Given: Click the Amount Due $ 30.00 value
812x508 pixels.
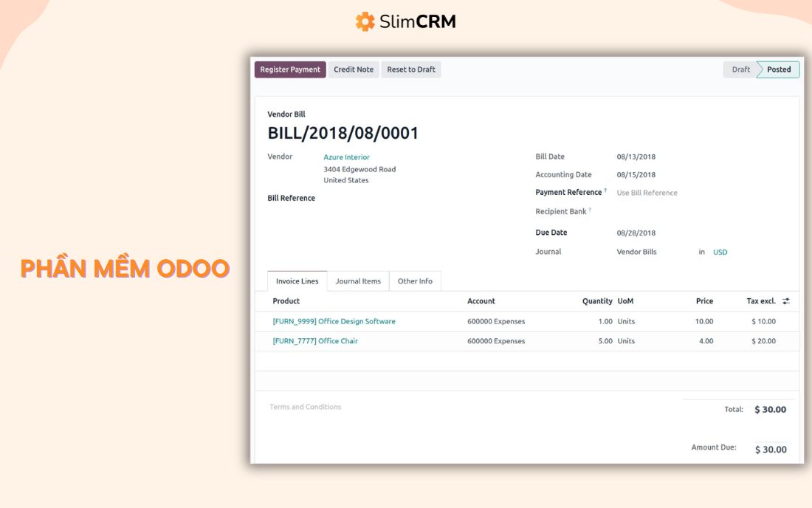Looking at the screenshot, I should click(771, 450).
